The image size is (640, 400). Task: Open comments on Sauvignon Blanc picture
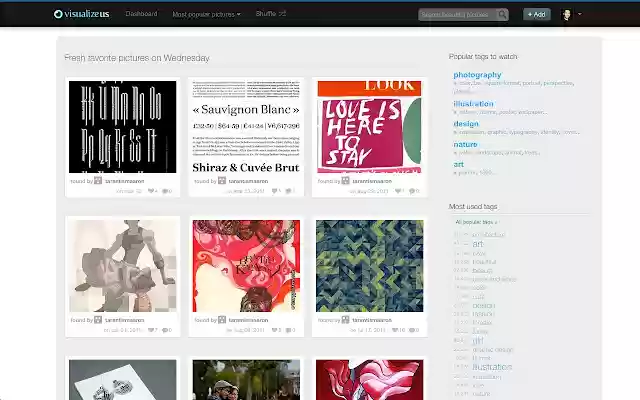click(290, 191)
